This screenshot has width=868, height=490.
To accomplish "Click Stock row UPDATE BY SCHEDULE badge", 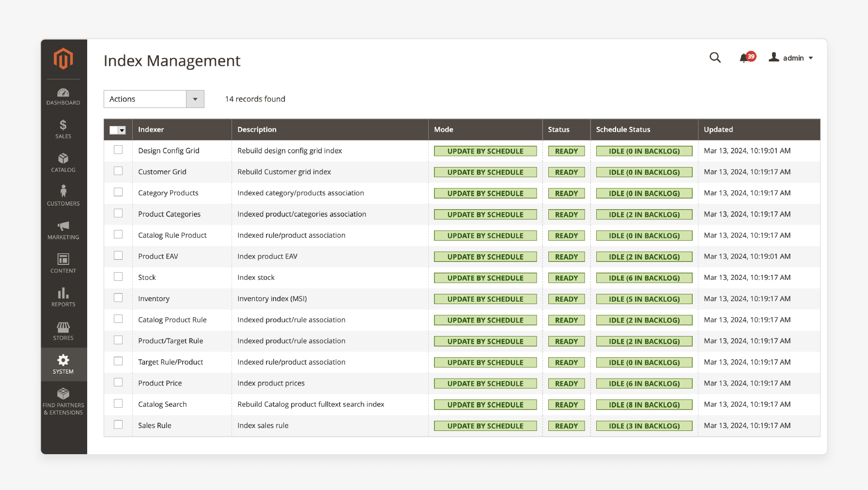I will [x=485, y=278].
